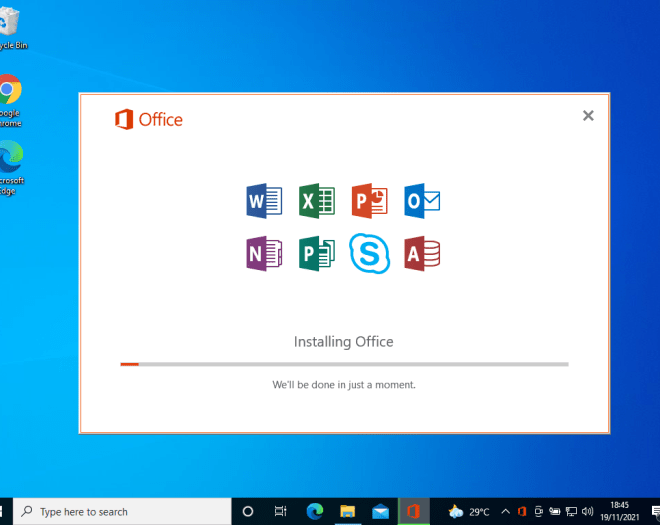
Task: Select the Google Chrome desktop shortcut
Action: [10, 101]
